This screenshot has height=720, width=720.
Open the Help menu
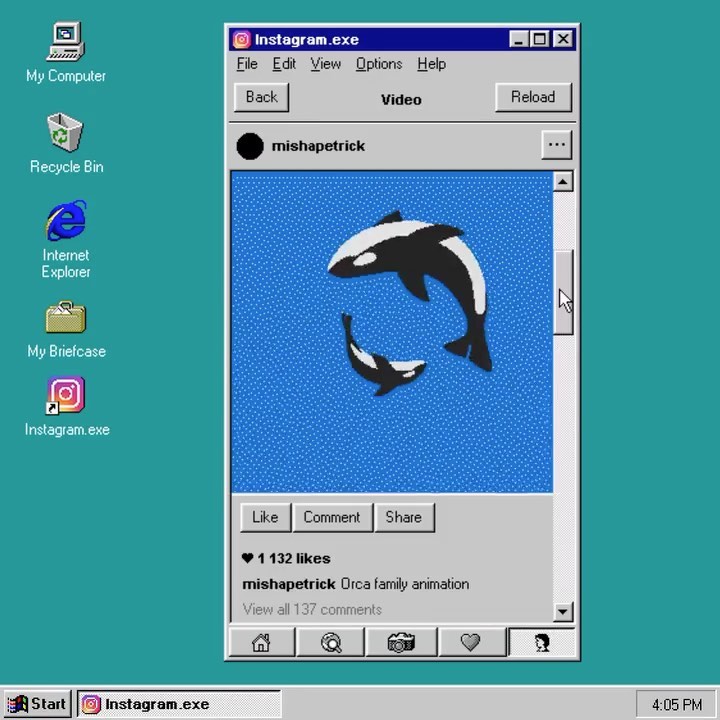pos(432,64)
